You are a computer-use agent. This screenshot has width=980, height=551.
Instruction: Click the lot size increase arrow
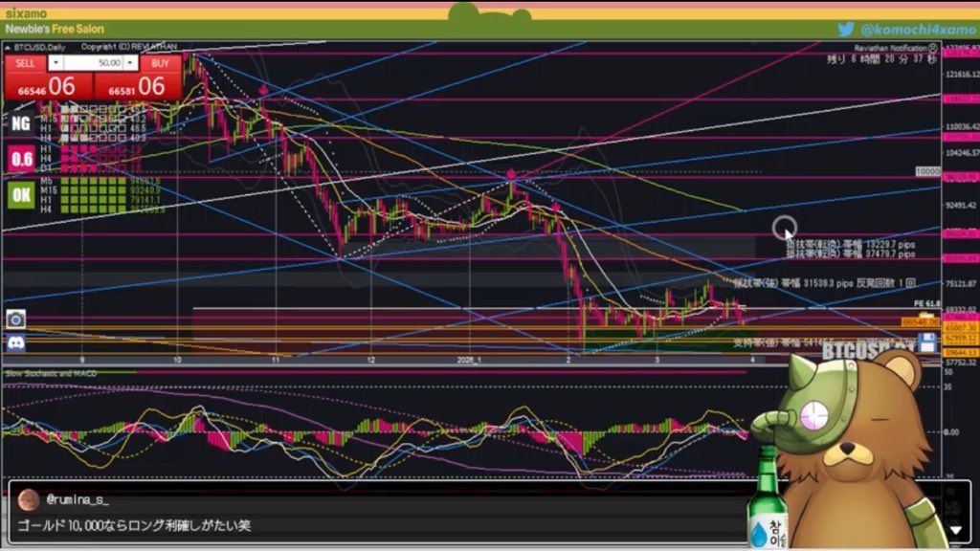pyautogui.click(x=130, y=63)
